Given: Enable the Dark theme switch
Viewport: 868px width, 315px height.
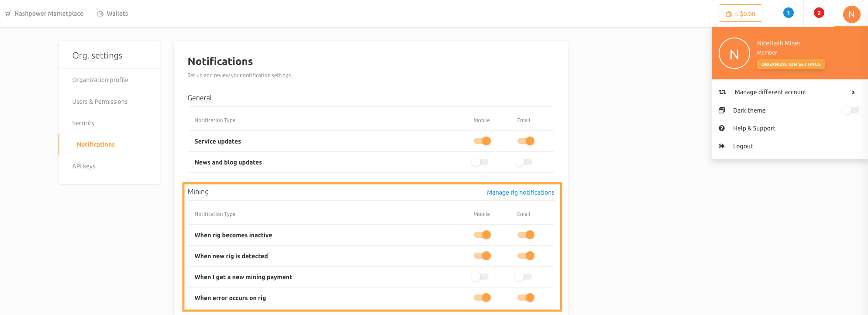Looking at the screenshot, I should (850, 110).
